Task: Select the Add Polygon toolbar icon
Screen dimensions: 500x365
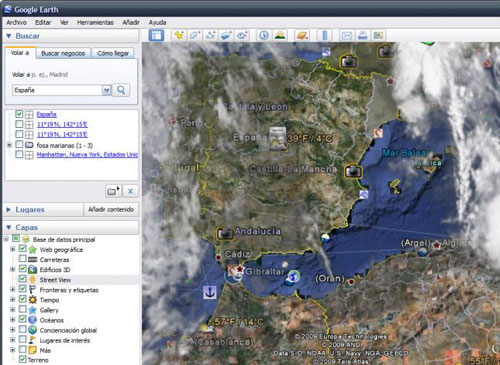Action: tap(195, 35)
